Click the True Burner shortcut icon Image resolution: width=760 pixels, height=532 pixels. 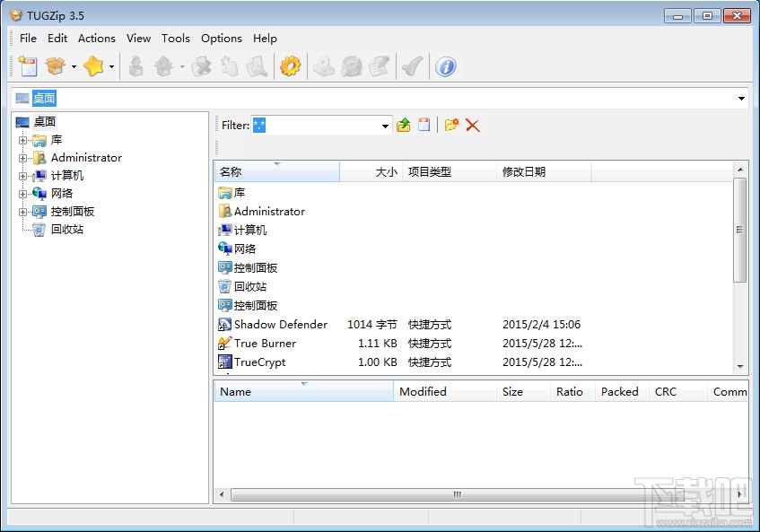click(224, 343)
